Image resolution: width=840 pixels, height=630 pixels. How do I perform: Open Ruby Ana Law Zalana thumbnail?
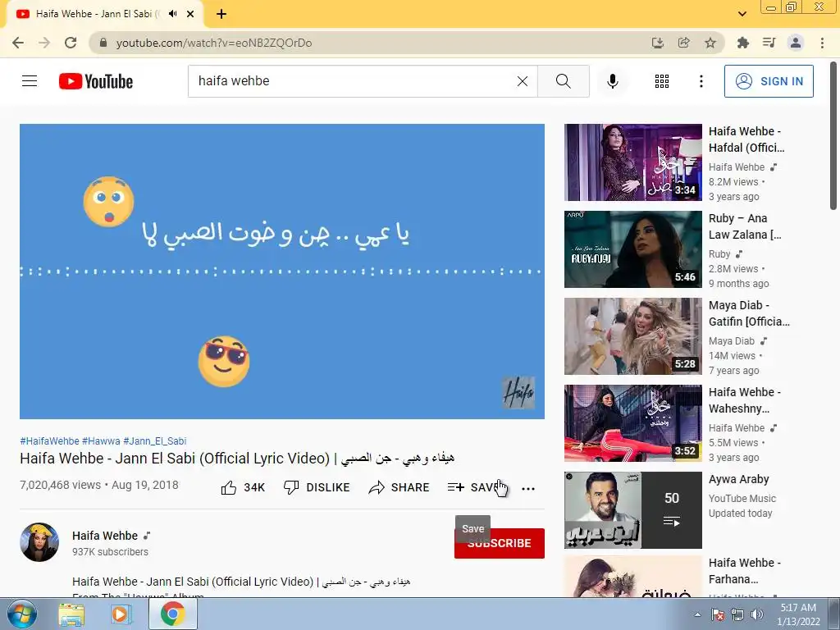point(632,249)
